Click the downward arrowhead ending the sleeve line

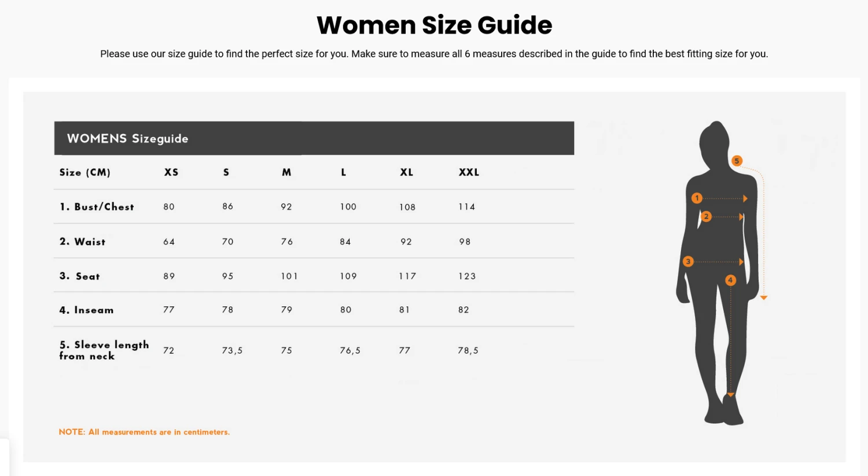[x=764, y=298]
